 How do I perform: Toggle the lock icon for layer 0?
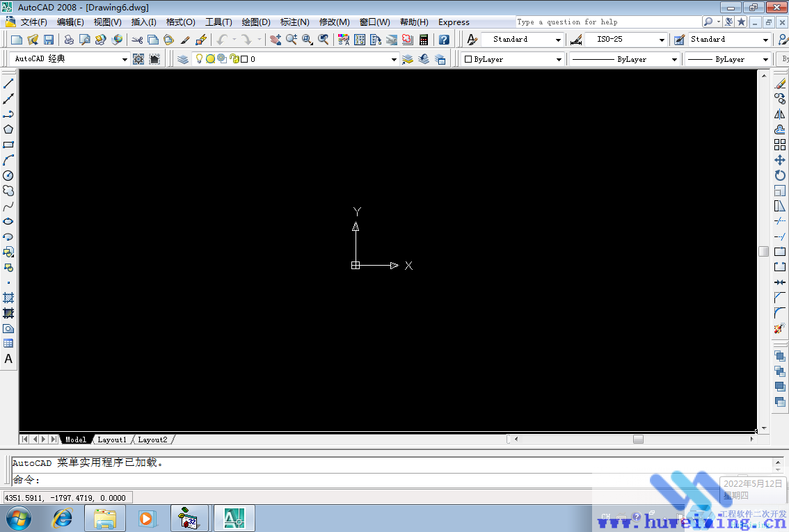(x=234, y=59)
